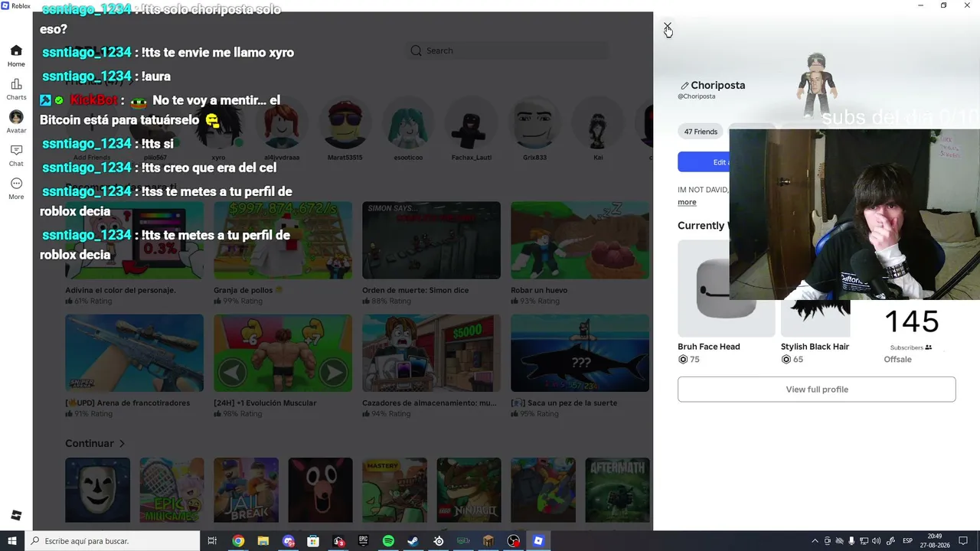
Task: Click friend name al4jvvdraaa
Action: click(x=281, y=158)
